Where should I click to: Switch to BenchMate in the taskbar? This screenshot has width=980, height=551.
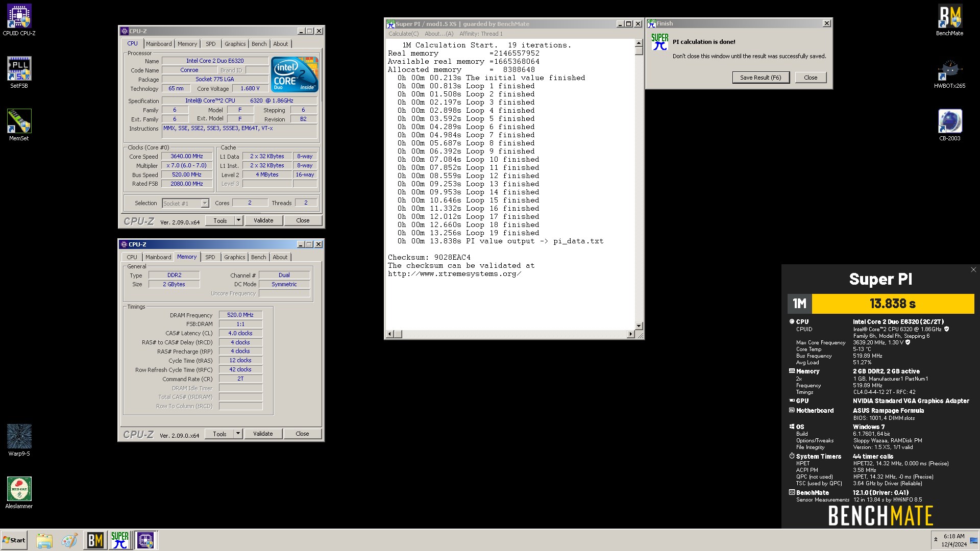coord(95,540)
